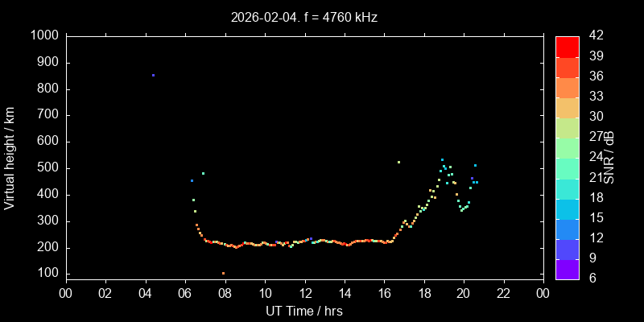The image size is (644, 322).
Task: Select the violet 6–9 dB colorbar segment
Action: click(568, 270)
